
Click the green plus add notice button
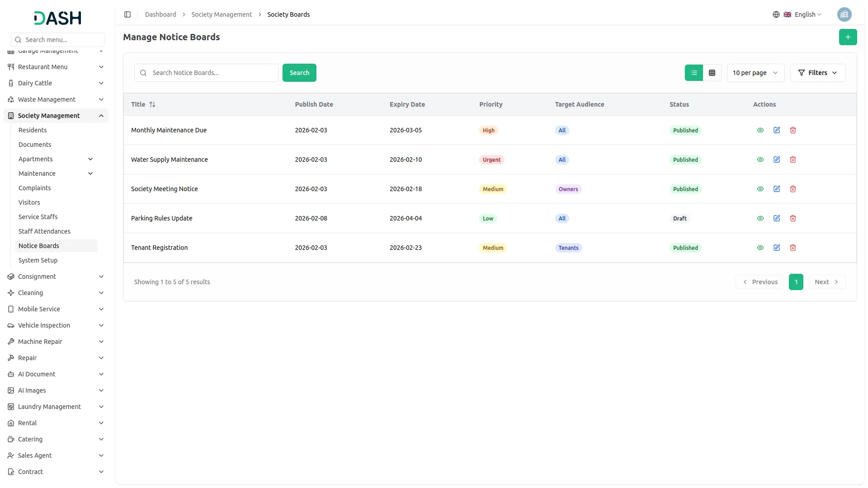848,37
